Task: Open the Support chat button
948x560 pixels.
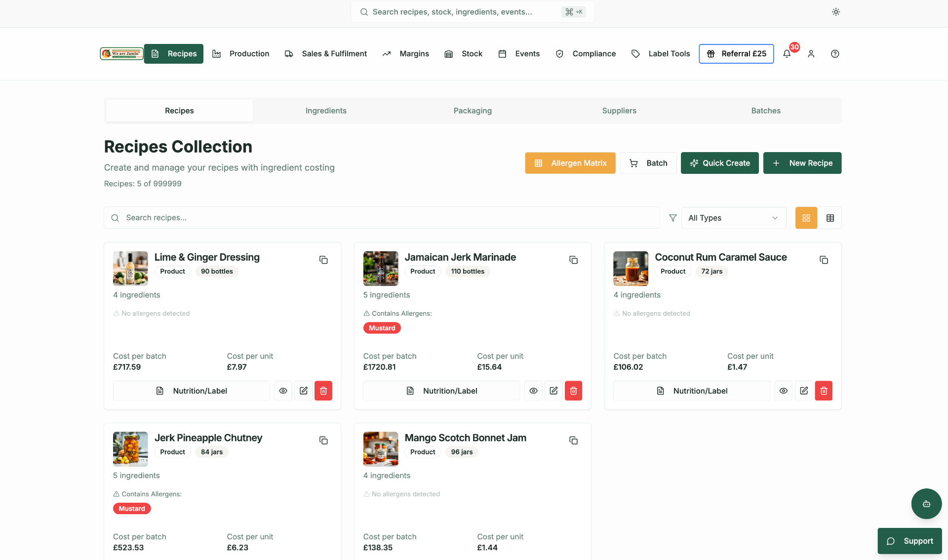Action: pyautogui.click(x=909, y=541)
